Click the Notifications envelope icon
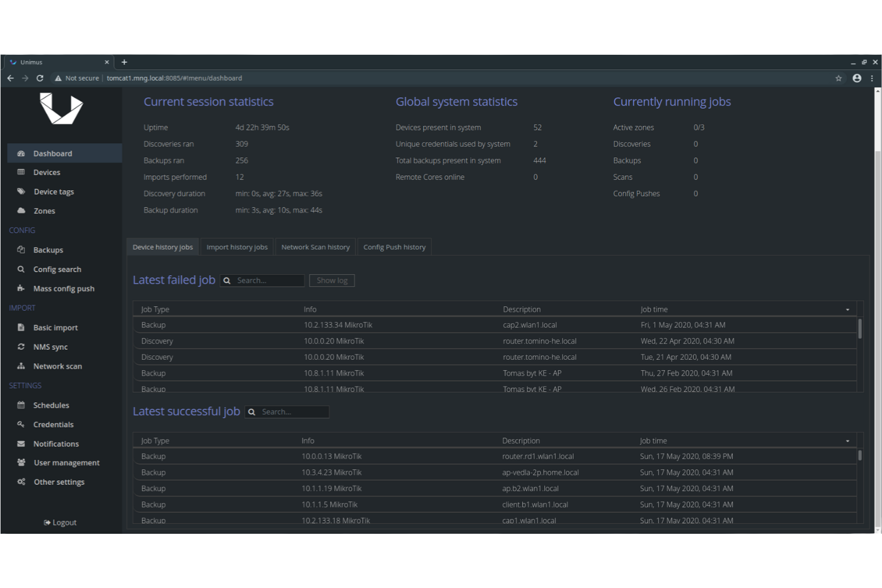This screenshot has height=588, width=882. (x=21, y=444)
